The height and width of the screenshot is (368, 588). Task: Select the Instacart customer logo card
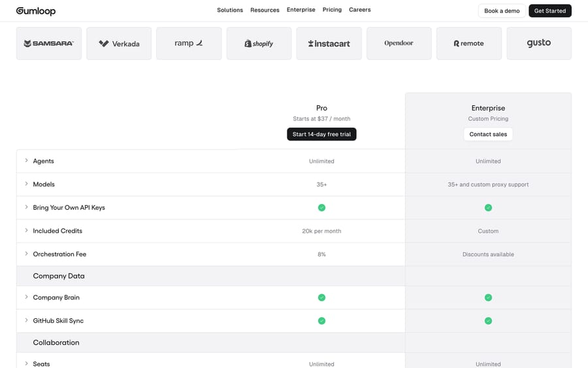[329, 44]
